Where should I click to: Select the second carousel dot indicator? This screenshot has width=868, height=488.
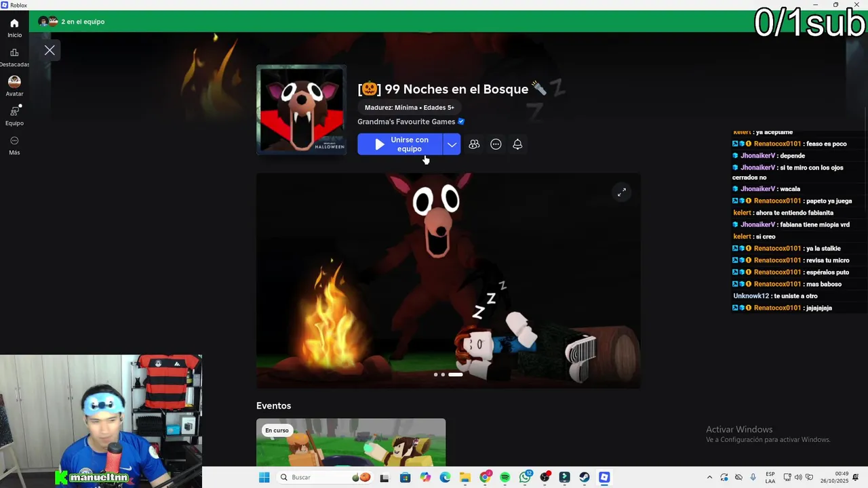coord(443,374)
